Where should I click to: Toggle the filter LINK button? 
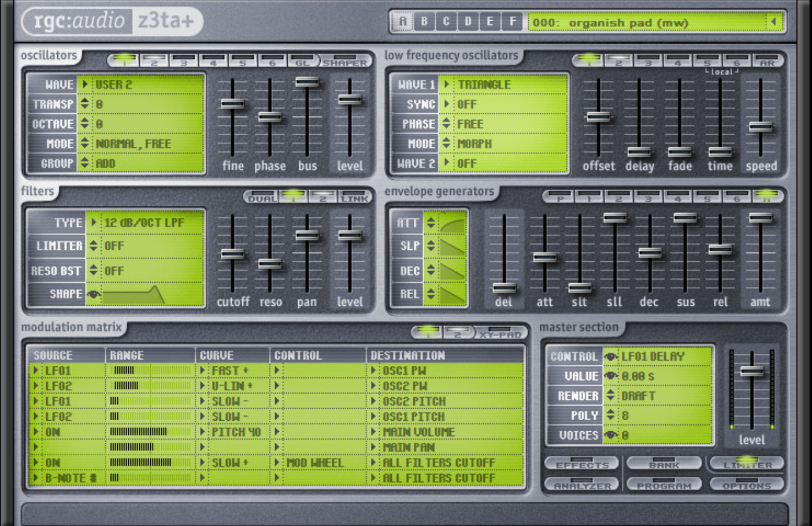click(x=354, y=197)
